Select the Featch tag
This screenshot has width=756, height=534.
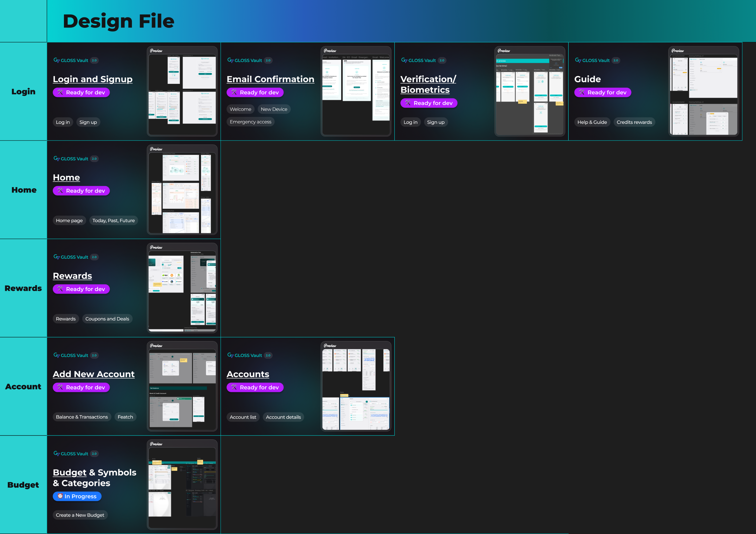125,417
